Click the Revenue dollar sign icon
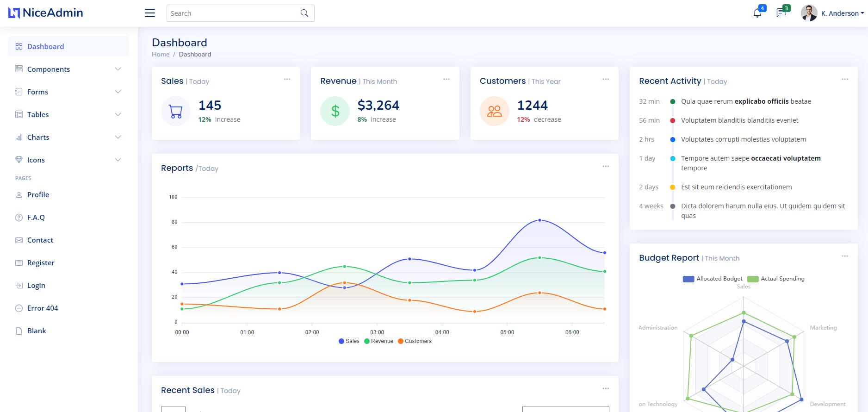868x412 pixels. point(335,111)
